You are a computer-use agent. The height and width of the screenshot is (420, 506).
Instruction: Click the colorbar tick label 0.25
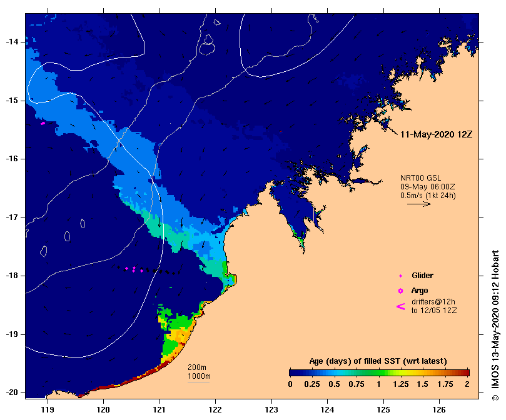coord(312,384)
